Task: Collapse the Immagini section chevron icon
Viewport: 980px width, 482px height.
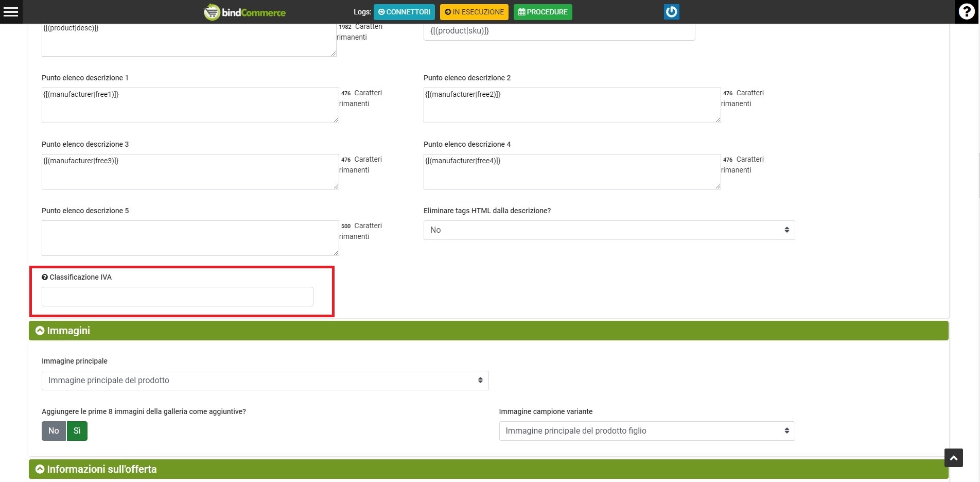Action: (x=40, y=331)
